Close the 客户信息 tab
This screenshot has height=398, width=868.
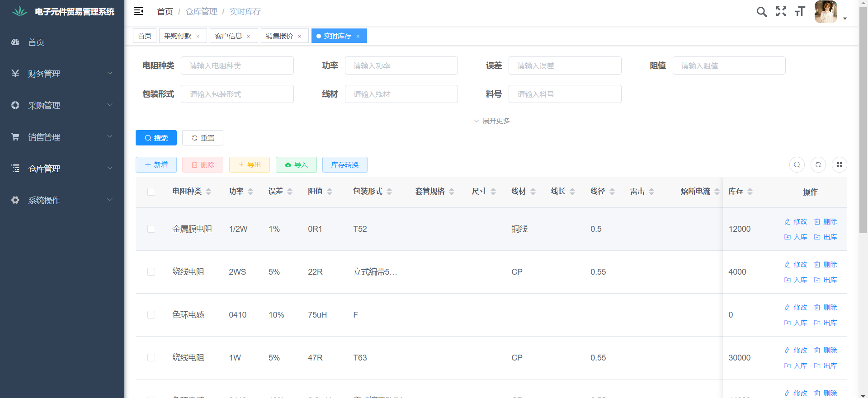(248, 36)
